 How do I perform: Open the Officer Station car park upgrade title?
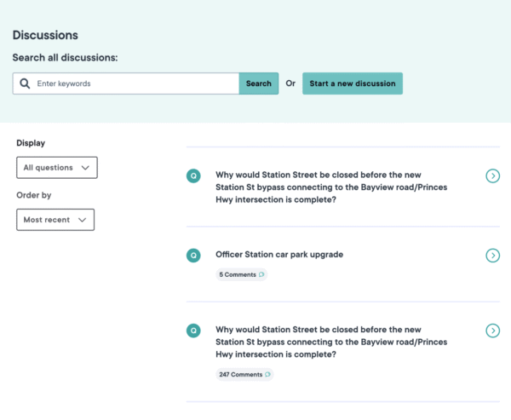pos(279,255)
